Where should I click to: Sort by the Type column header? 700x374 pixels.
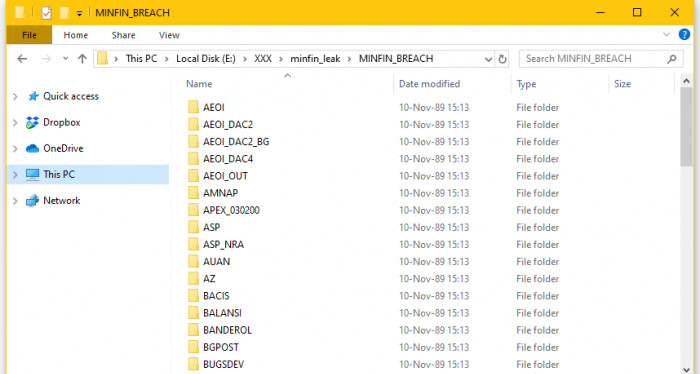pos(526,83)
